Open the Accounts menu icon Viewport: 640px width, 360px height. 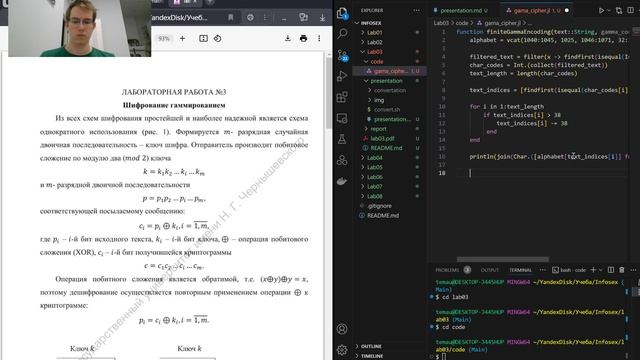(x=342, y=329)
